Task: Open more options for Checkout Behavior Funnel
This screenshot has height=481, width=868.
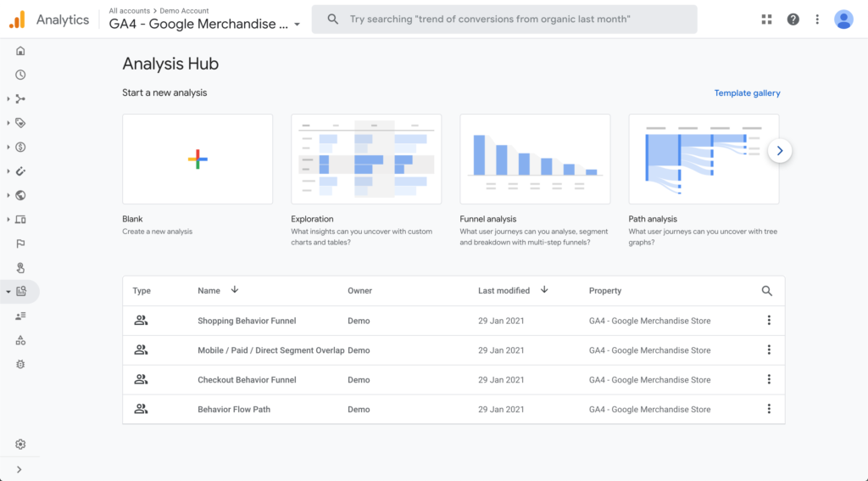Action: click(x=769, y=379)
